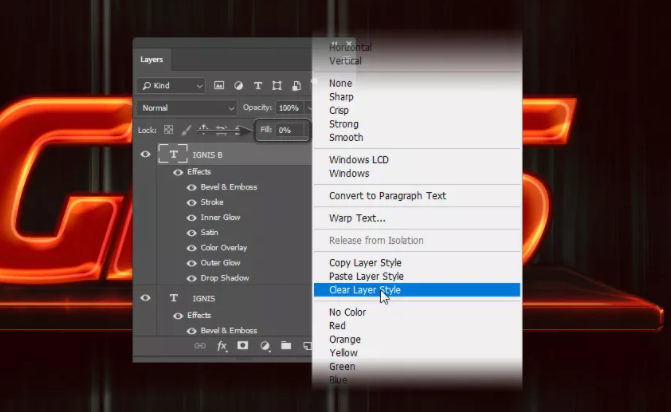
Task: Choose Convert to Paragraph Text
Action: 387,196
